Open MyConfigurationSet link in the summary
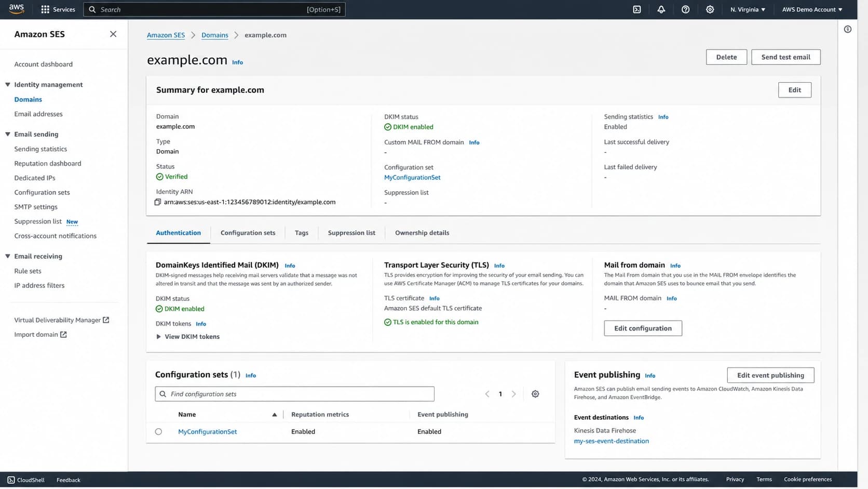The height and width of the screenshot is (489, 868). (x=412, y=178)
